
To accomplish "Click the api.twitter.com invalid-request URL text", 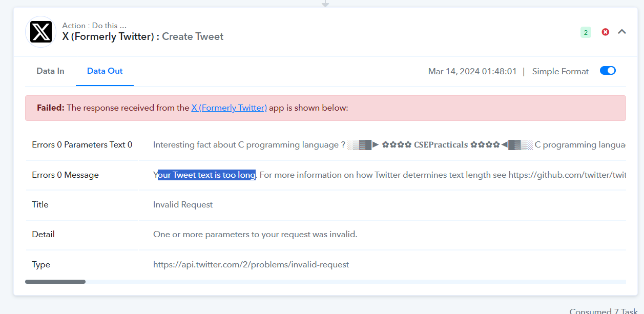I will [251, 265].
